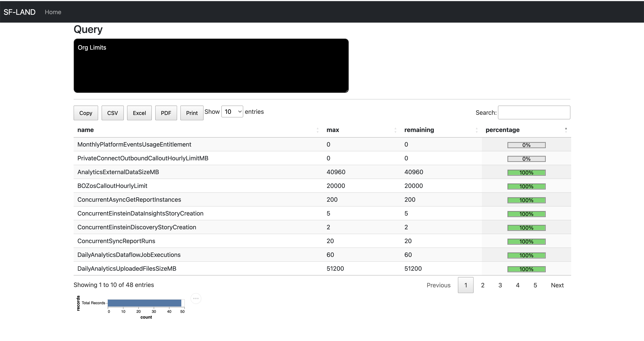This screenshot has height=341, width=644.
Task: Export table as PDF
Action: coord(166,113)
